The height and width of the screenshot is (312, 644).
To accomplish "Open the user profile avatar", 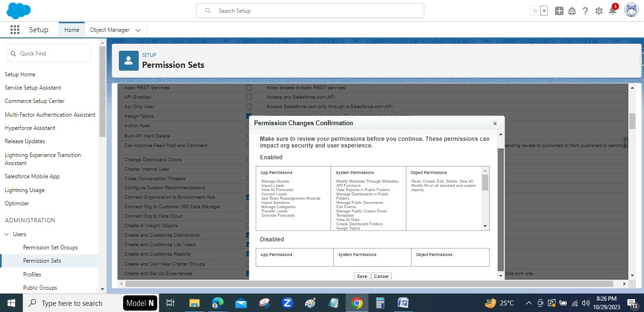I will coord(631,10).
